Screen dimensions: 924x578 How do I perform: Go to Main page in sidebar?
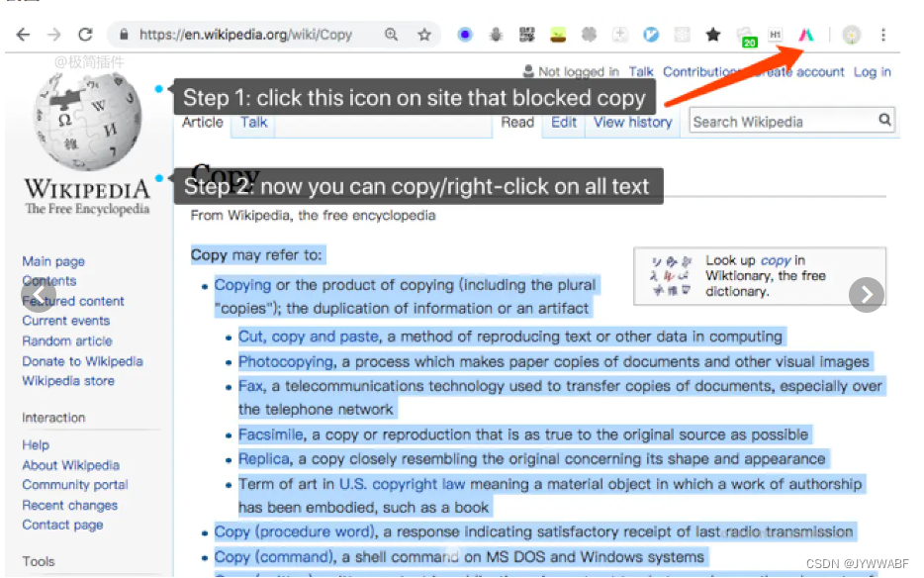pos(53,261)
